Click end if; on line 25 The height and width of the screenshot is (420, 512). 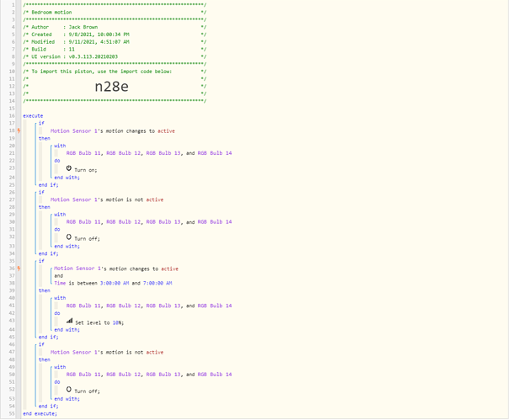(x=49, y=185)
